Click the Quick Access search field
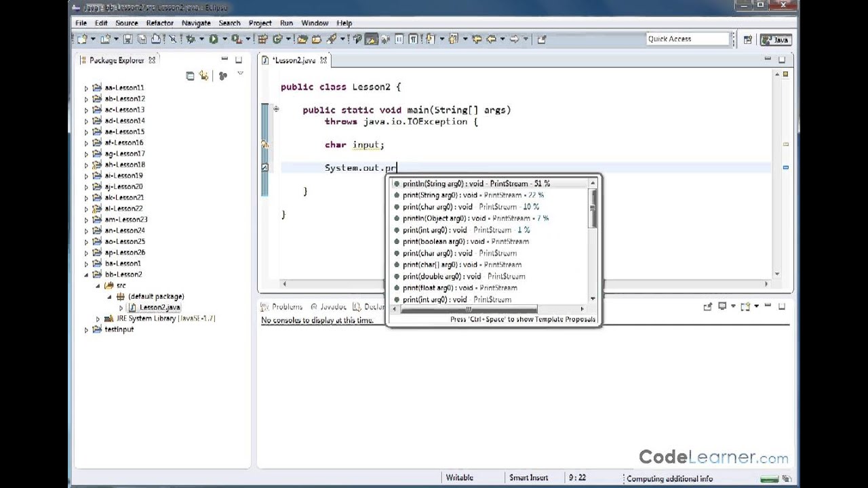 687,39
